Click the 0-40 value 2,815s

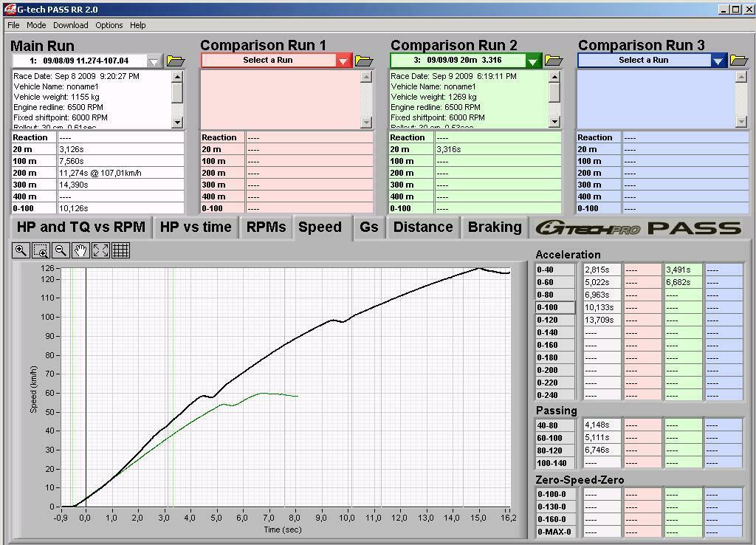coord(602,270)
